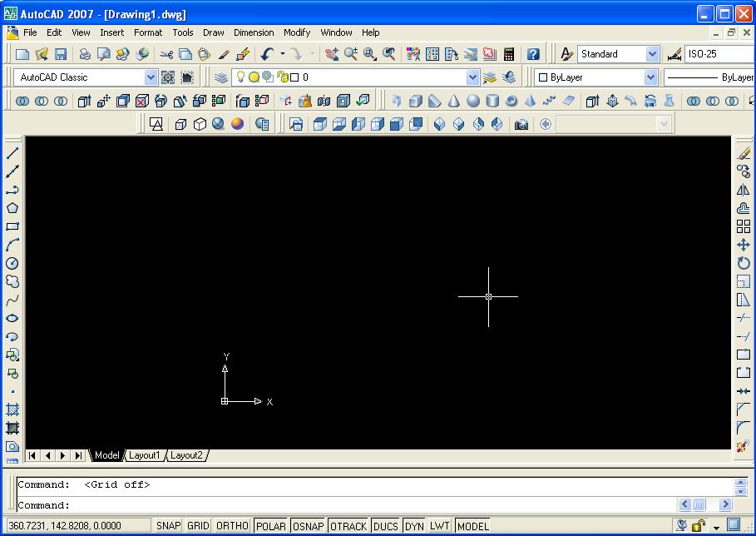
Task: Go to the last layout tab arrow
Action: 78,455
